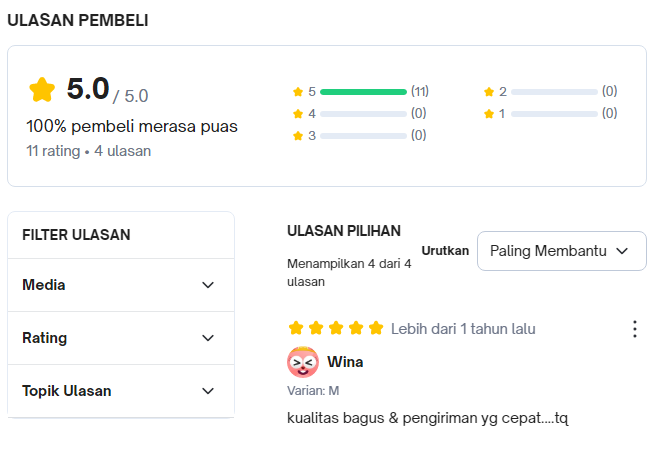Image resolution: width=661 pixels, height=454 pixels.
Task: Click the review text about kualitas bagus
Action: tap(427, 417)
